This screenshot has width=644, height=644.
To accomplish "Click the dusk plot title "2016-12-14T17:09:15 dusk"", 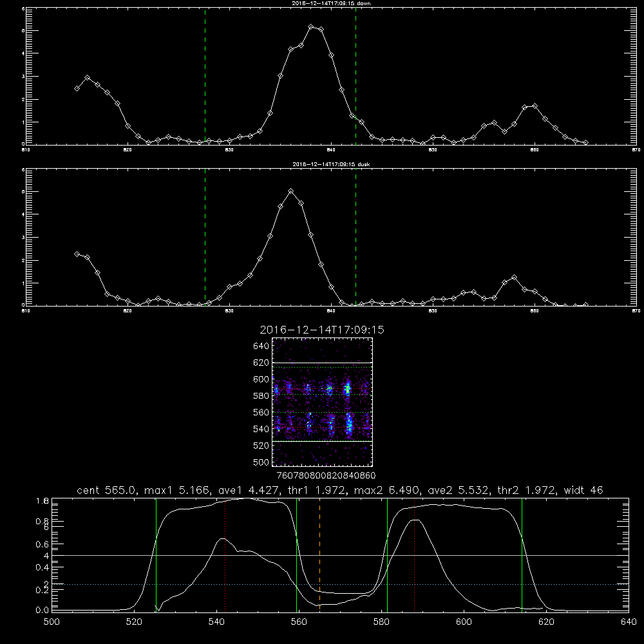I will [331, 164].
